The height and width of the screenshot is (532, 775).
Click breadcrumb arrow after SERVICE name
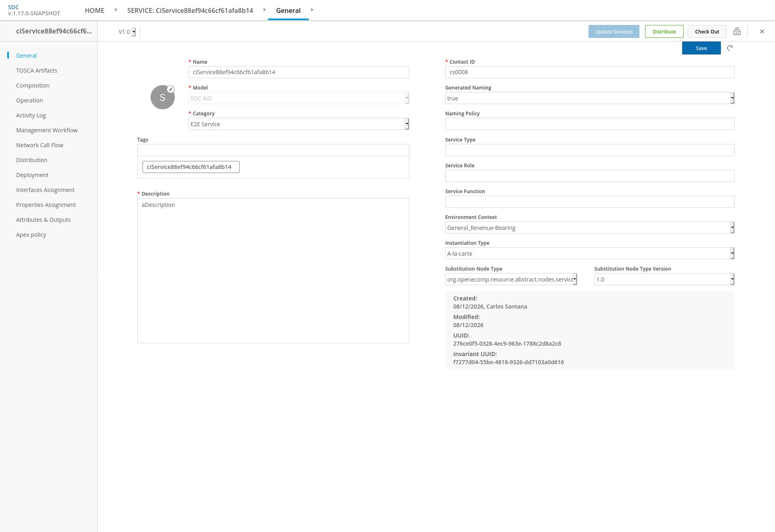tap(264, 10)
